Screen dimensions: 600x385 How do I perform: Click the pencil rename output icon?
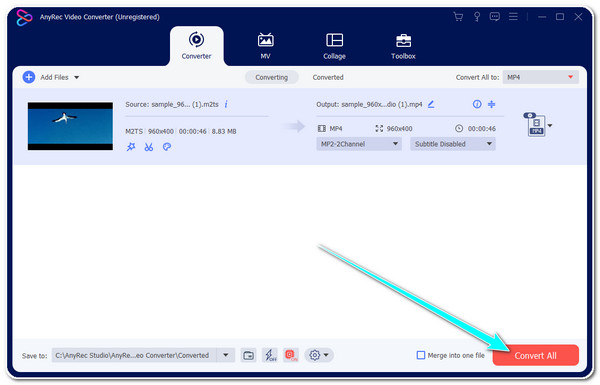pyautogui.click(x=431, y=104)
